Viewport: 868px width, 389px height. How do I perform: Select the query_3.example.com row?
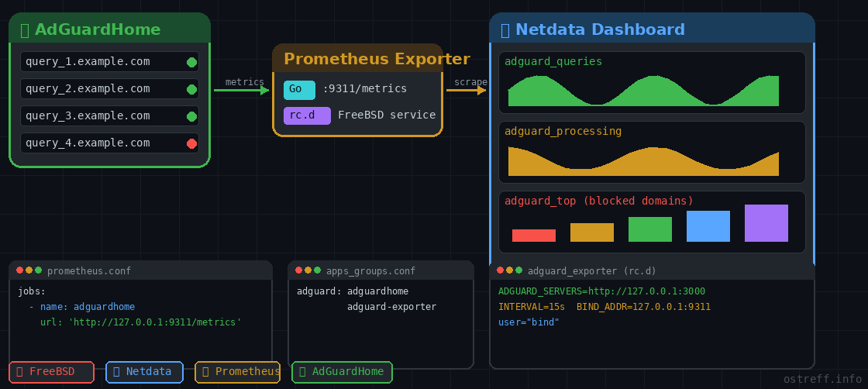pyautogui.click(x=109, y=115)
